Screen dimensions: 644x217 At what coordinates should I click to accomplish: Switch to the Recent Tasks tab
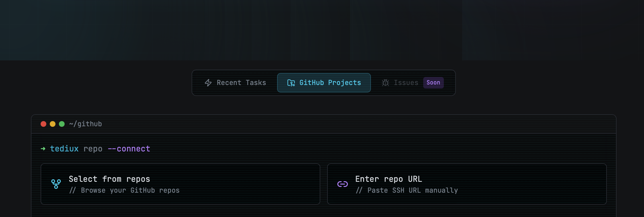tap(241, 83)
